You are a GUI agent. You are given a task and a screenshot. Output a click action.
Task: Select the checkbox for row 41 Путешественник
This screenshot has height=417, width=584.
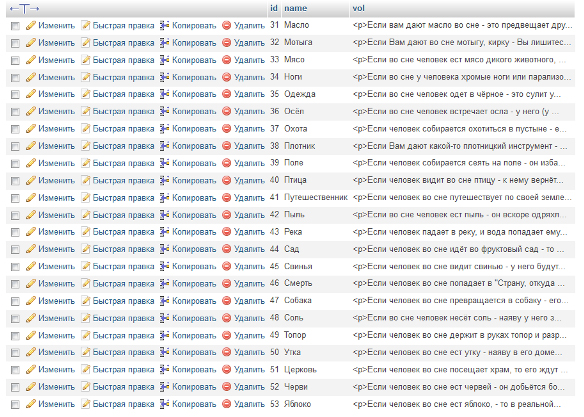click(x=15, y=198)
